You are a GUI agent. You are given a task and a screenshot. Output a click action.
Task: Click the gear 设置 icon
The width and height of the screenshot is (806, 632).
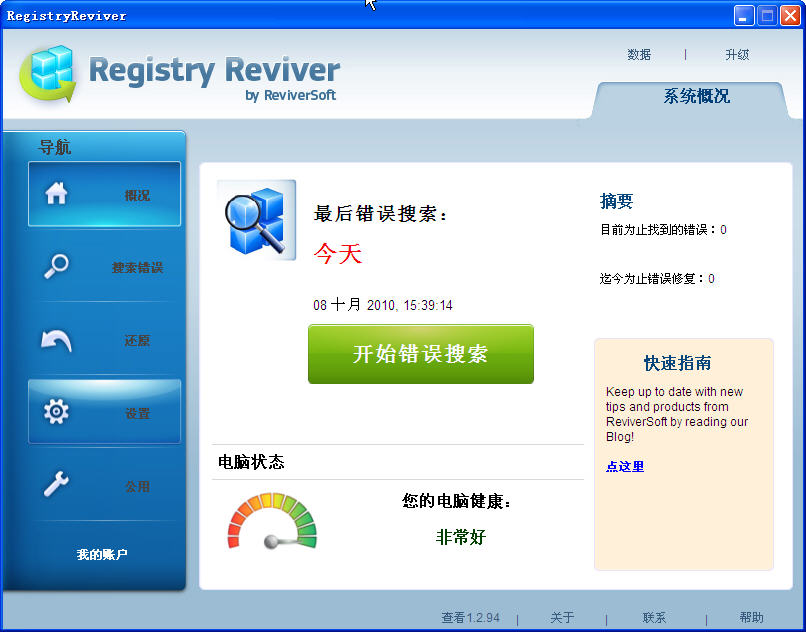pyautogui.click(x=56, y=412)
